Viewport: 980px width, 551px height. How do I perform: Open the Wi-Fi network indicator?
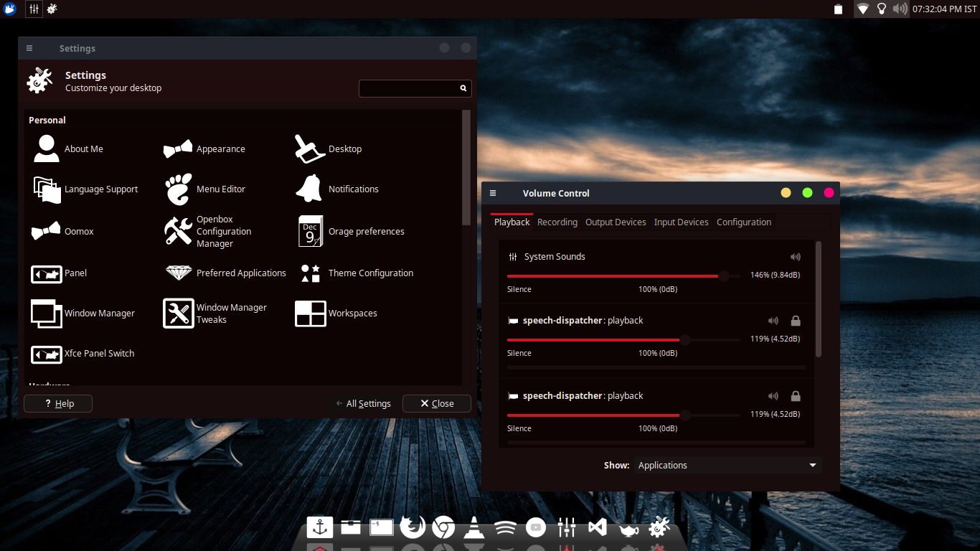tap(862, 9)
